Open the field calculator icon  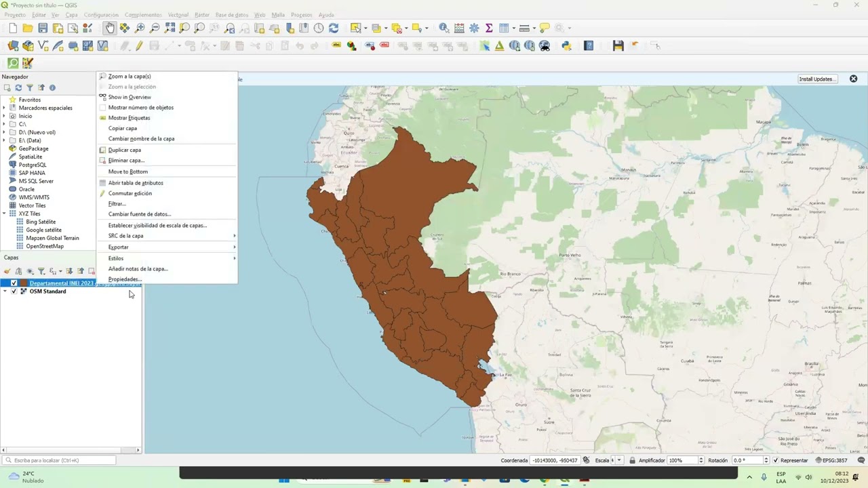click(x=459, y=28)
